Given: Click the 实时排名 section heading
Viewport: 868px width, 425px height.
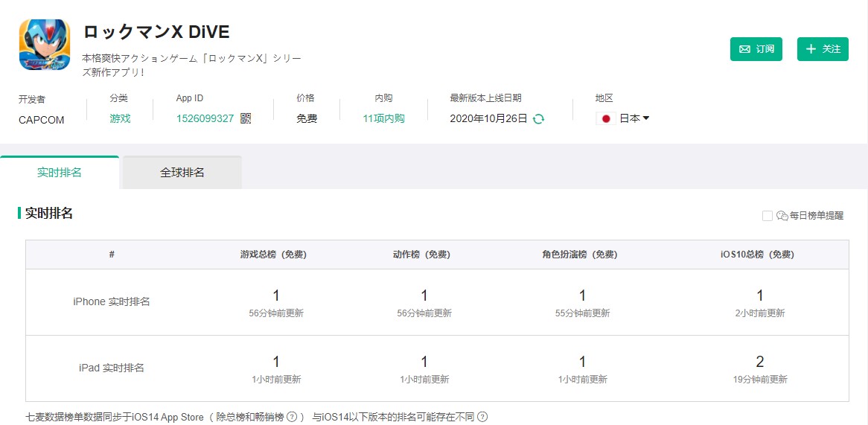Looking at the screenshot, I should pyautogui.click(x=49, y=214).
